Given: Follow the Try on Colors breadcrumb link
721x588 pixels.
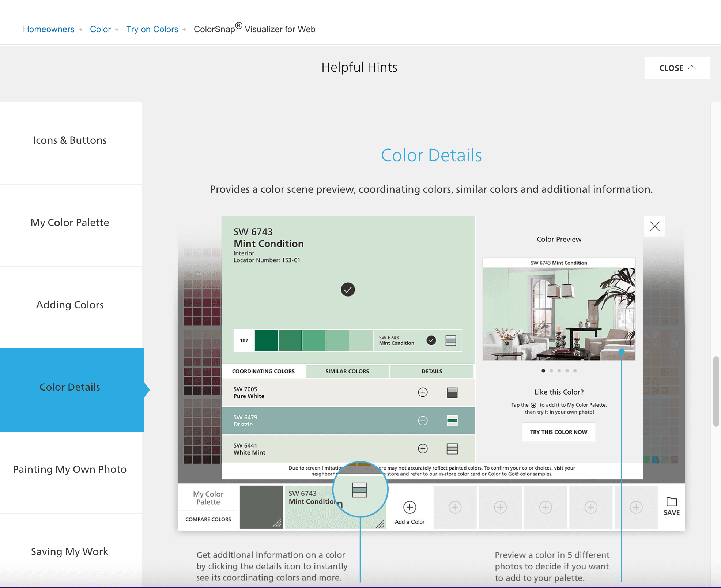Looking at the screenshot, I should tap(152, 29).
